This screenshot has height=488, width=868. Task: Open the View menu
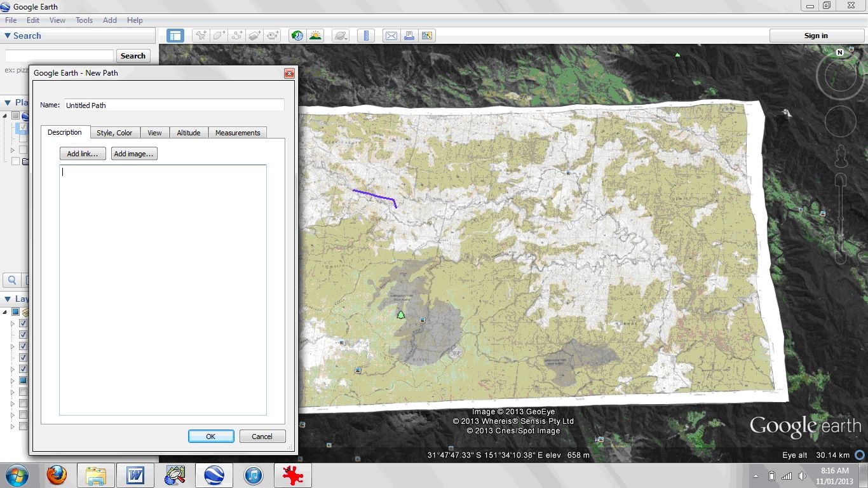click(x=57, y=20)
